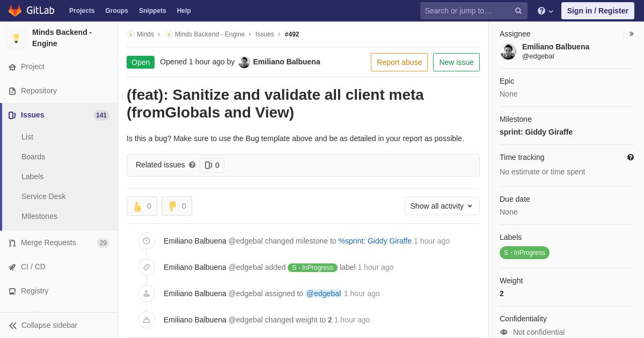Open the Service Desk submenu item
Image resolution: width=644 pixels, height=338 pixels.
click(43, 196)
